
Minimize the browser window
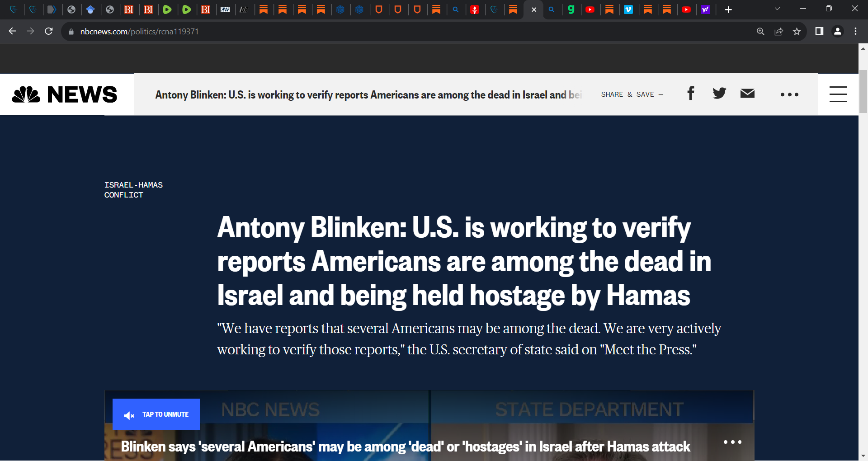[x=803, y=9]
